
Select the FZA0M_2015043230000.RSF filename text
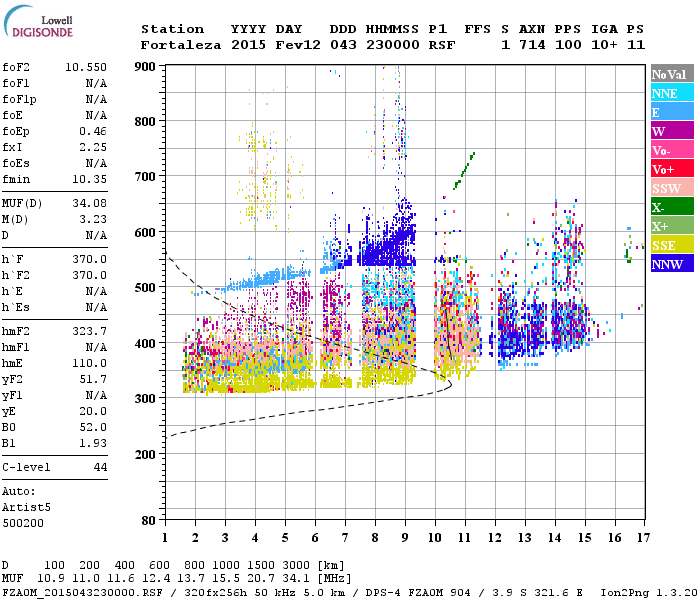[73, 591]
